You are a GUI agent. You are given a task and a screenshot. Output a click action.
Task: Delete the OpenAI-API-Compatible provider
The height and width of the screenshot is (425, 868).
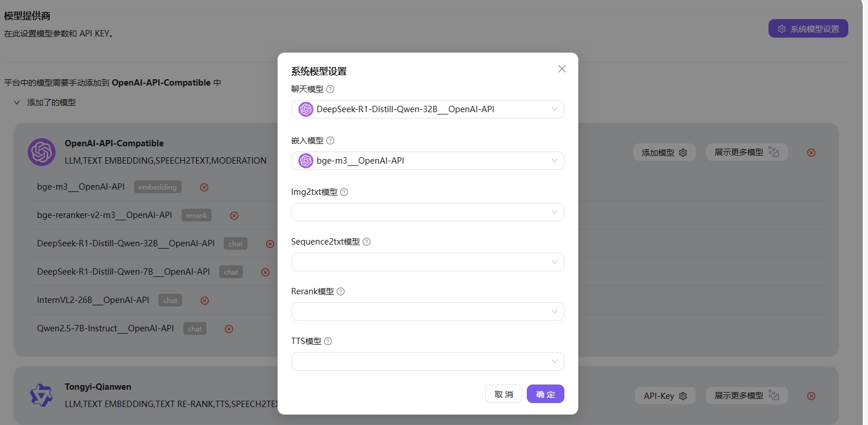click(x=811, y=153)
